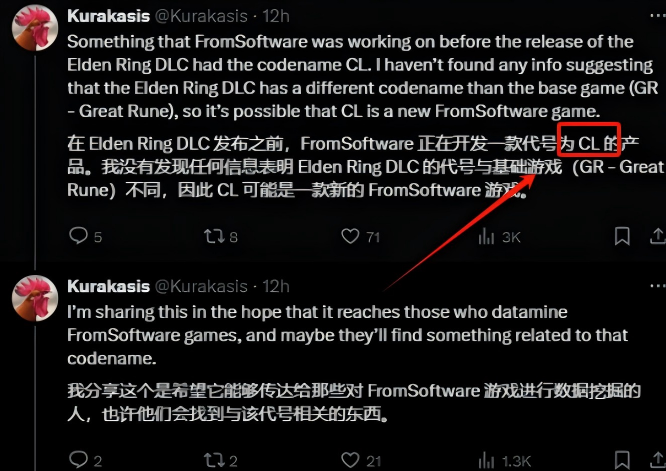This screenshot has height=471, width=666.
Task: Open Kurakasis display name on first tweet
Action: (x=109, y=16)
